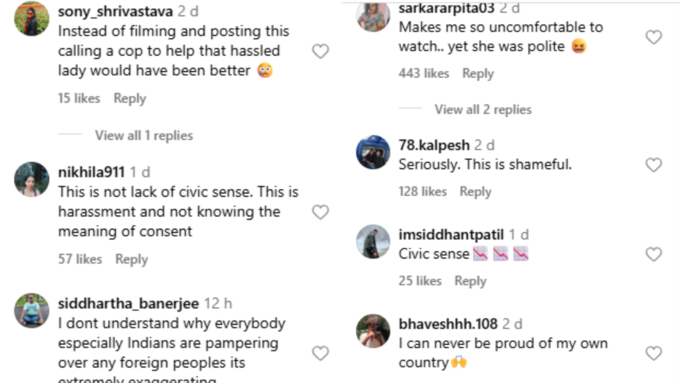Visit siddhartha_banerjee's profile via username

pyautogui.click(x=128, y=303)
